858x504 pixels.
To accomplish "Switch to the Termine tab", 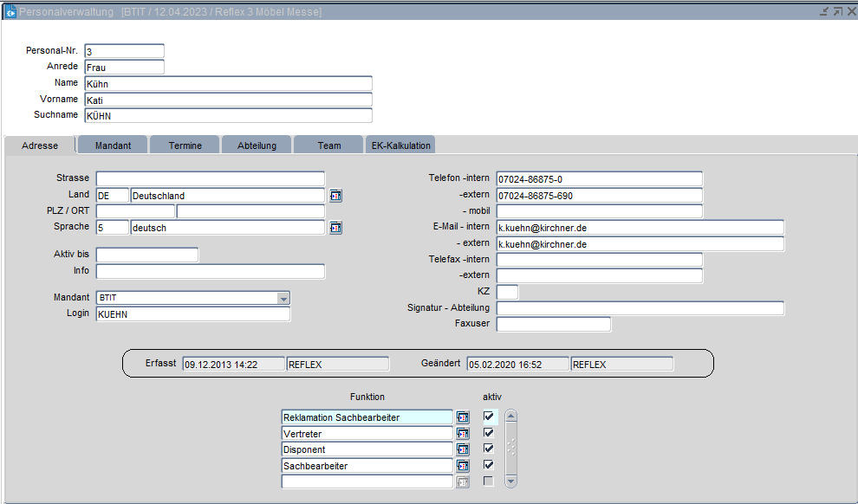I will tap(185, 145).
